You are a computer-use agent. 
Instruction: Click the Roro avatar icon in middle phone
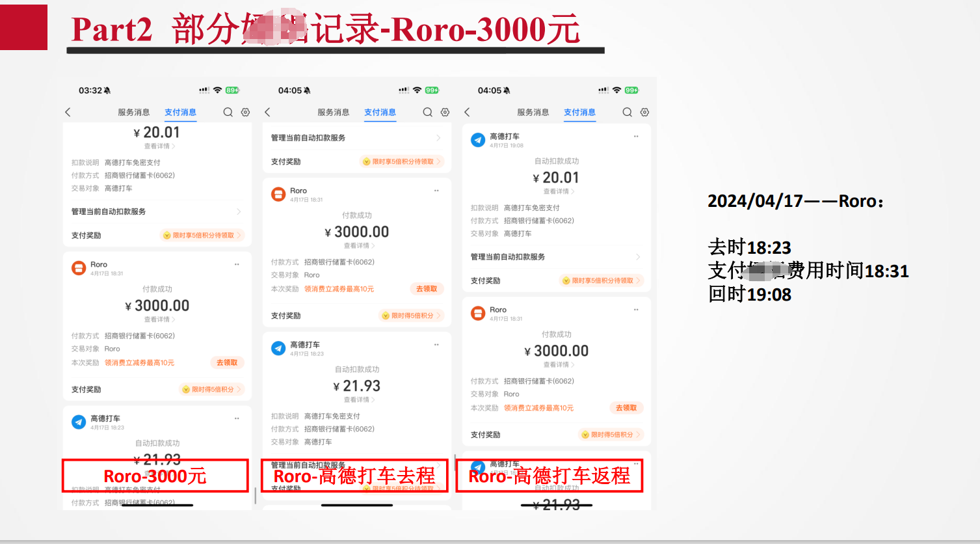[278, 194]
